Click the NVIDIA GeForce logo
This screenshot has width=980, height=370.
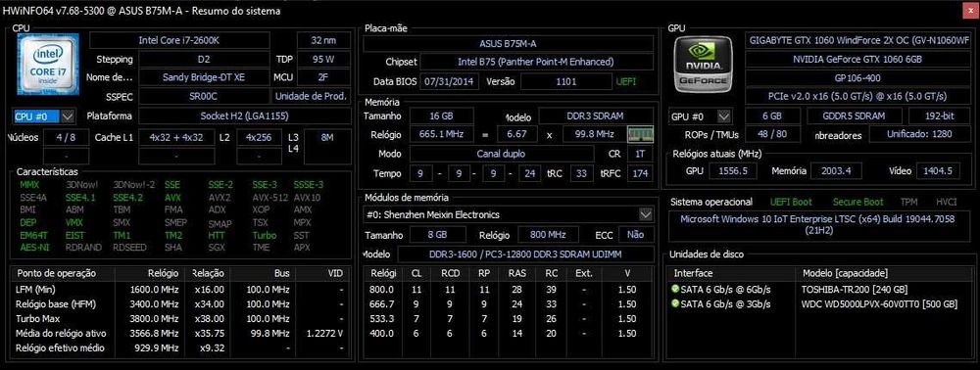click(x=704, y=65)
